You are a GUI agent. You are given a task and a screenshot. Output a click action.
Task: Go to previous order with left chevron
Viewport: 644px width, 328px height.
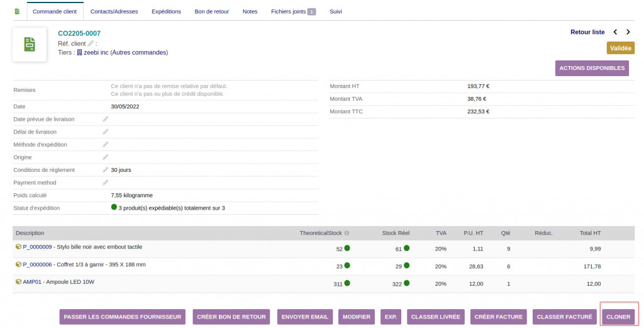(x=615, y=32)
